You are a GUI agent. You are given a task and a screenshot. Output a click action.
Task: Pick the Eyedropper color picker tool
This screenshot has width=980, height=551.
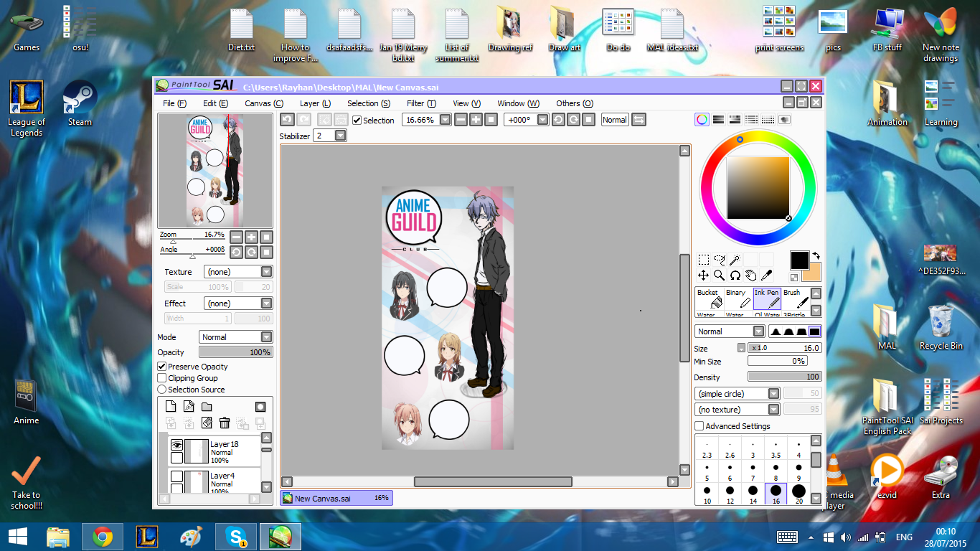point(766,275)
